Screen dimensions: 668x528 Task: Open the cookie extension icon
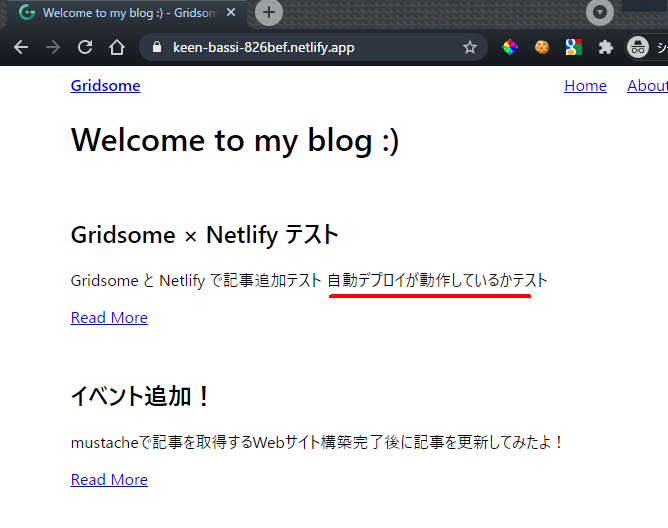542,47
